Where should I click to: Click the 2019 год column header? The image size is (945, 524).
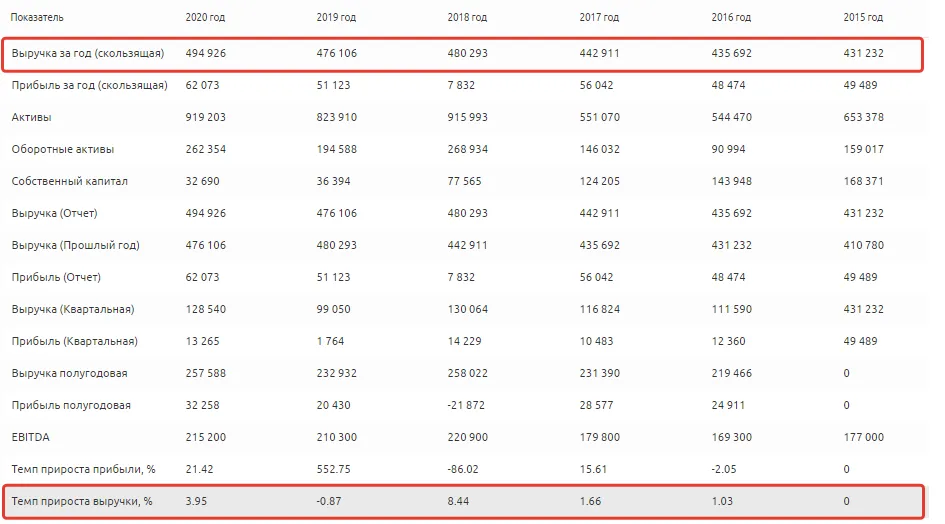click(336, 17)
